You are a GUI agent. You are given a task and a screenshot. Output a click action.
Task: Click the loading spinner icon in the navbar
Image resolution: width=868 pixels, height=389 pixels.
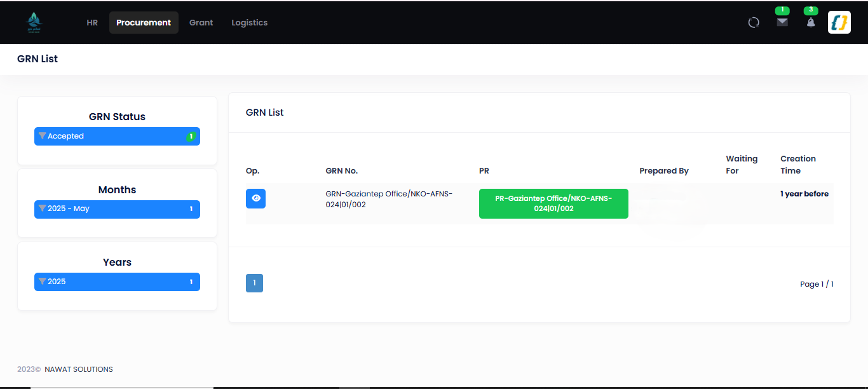(x=754, y=23)
